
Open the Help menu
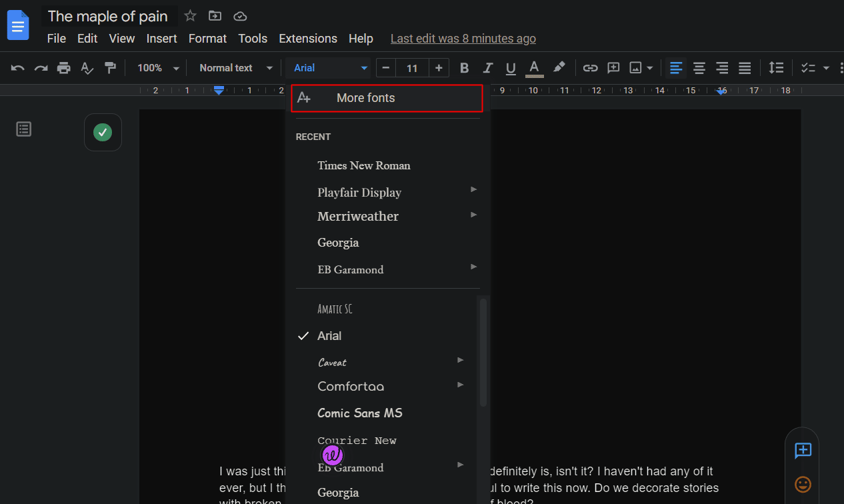click(361, 39)
